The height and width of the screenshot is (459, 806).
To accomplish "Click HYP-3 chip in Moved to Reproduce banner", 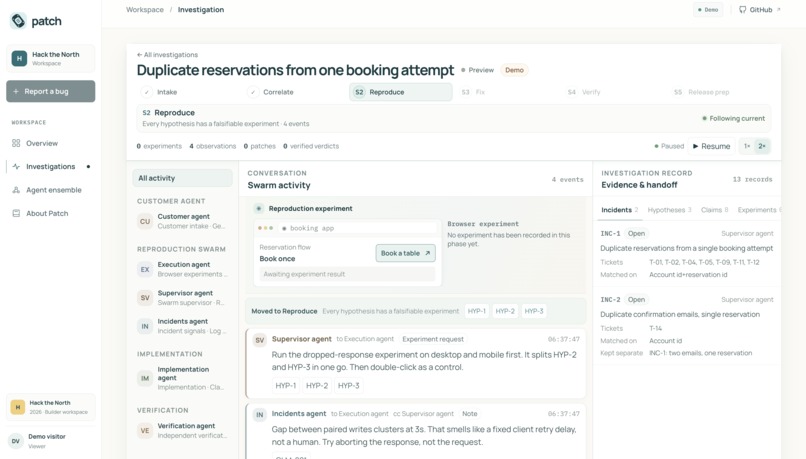I will 534,311.
